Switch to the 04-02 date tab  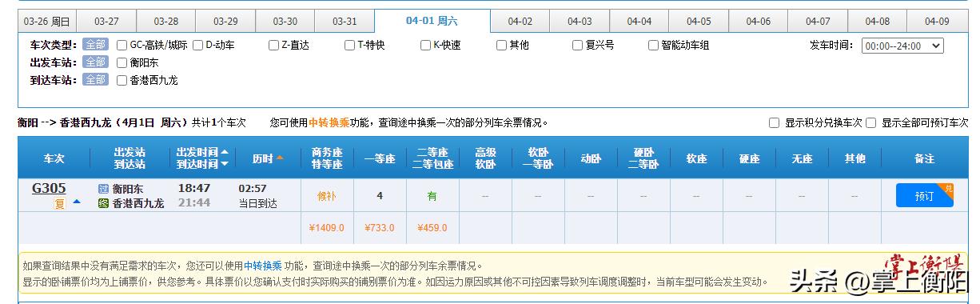[x=520, y=21]
